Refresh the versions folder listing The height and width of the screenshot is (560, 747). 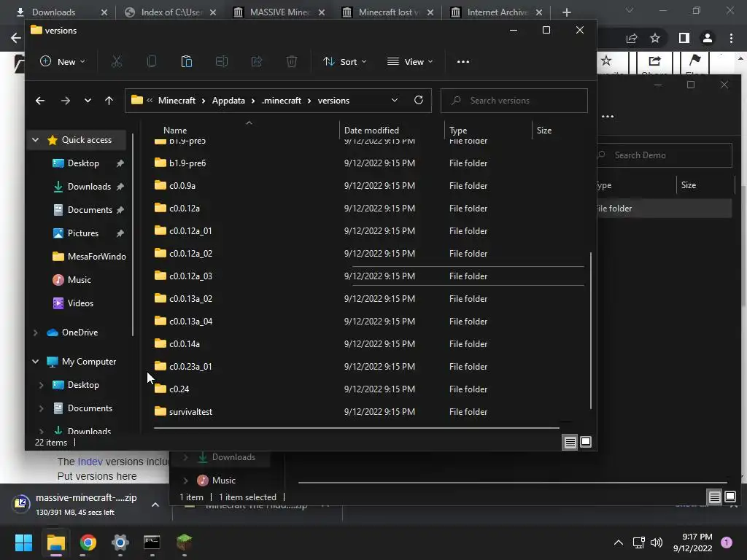418,100
